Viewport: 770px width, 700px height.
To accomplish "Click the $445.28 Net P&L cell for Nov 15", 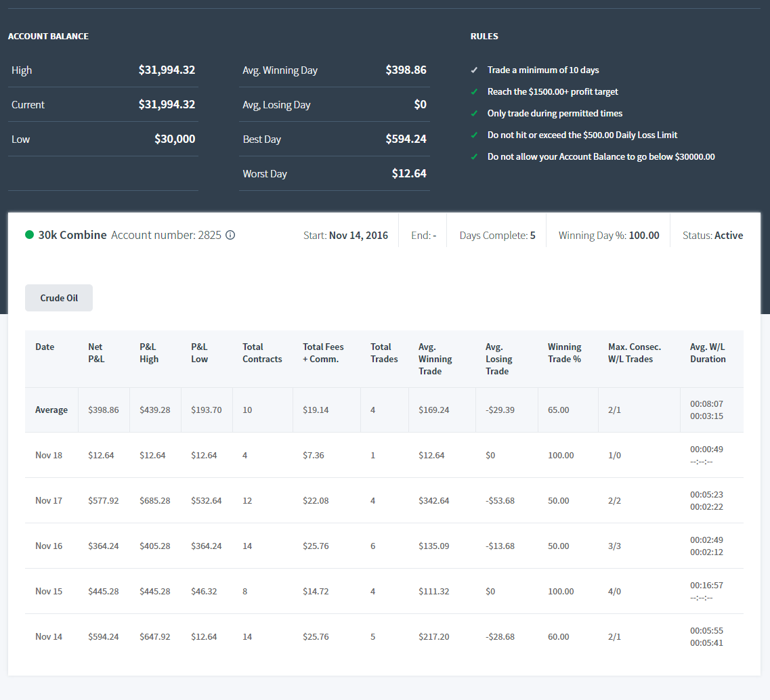I will pyautogui.click(x=103, y=592).
